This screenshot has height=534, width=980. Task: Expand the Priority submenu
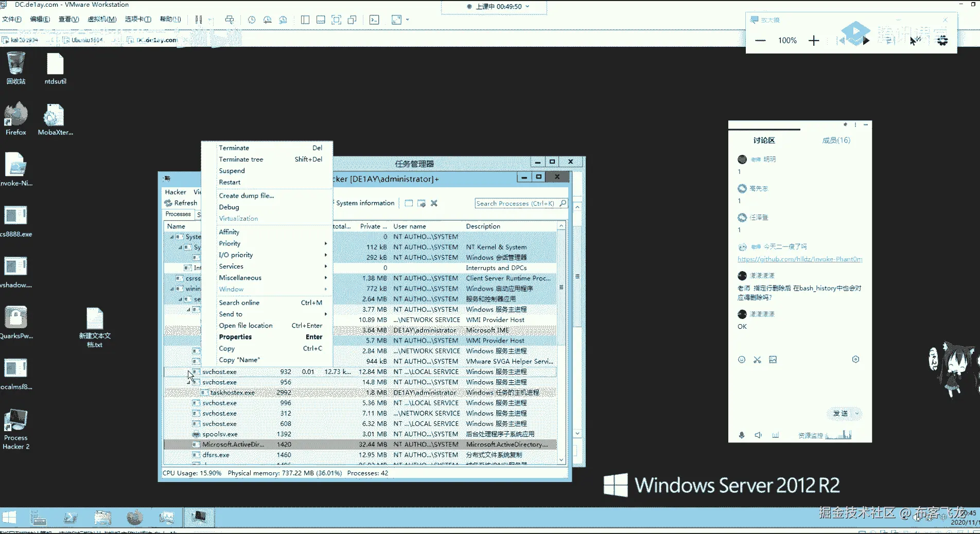pyautogui.click(x=267, y=243)
